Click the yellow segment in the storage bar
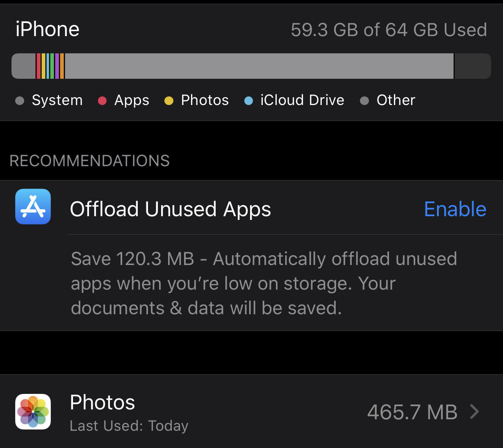 point(43,66)
